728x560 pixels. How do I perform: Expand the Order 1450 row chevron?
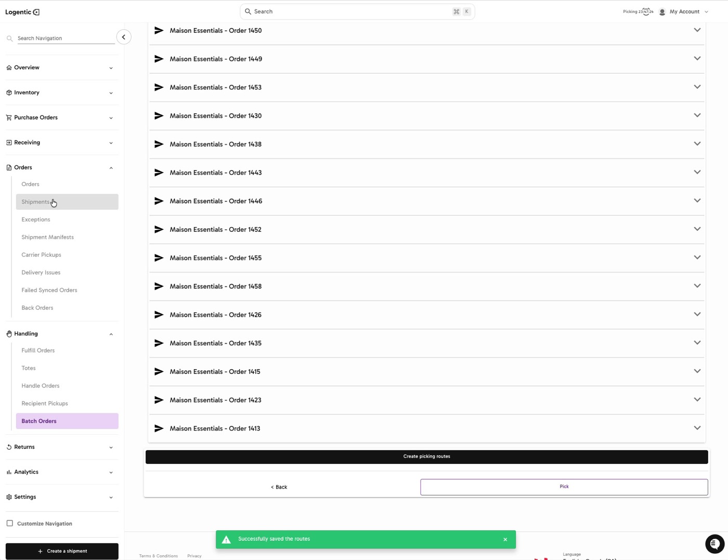point(697,30)
